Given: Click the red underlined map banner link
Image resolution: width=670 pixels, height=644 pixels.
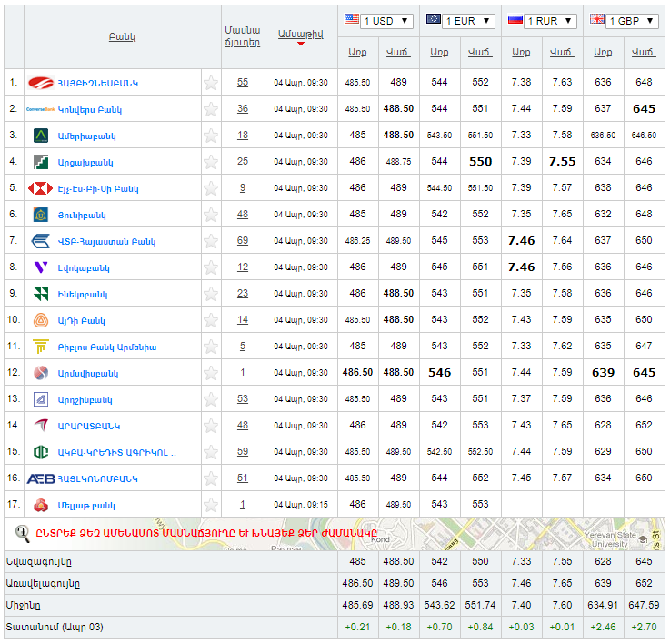Looking at the screenshot, I should (x=206, y=533).
